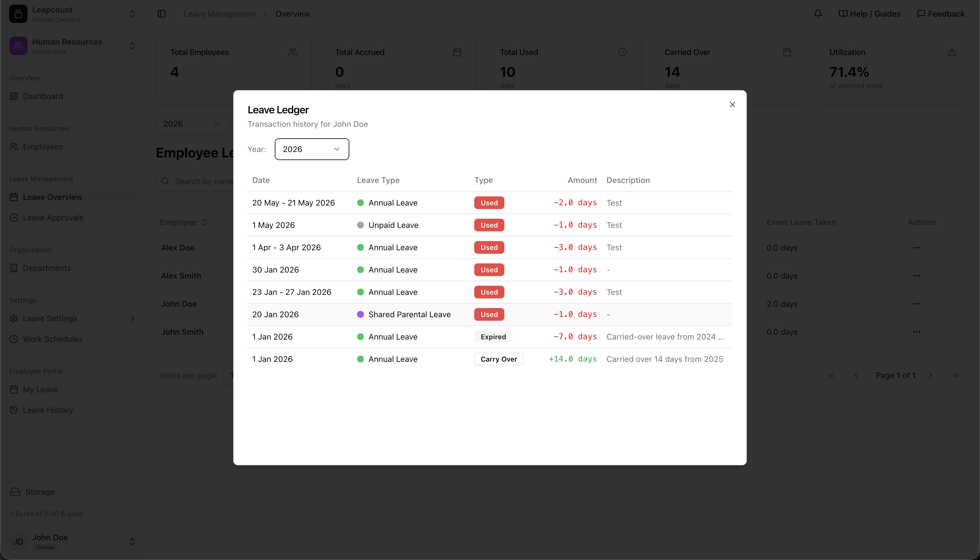Click the Total Accrued calendar icon
The image size is (980, 560).
click(x=457, y=52)
